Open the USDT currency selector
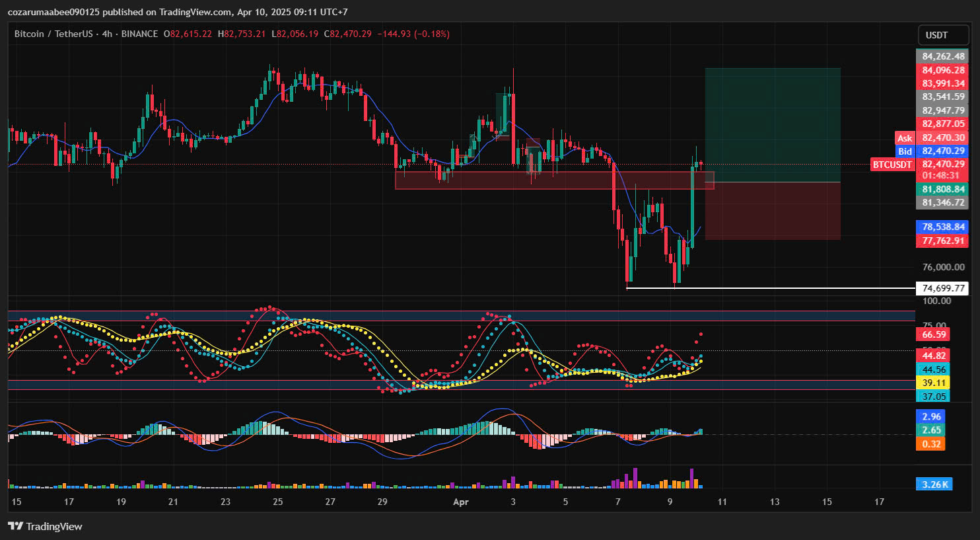 click(942, 35)
